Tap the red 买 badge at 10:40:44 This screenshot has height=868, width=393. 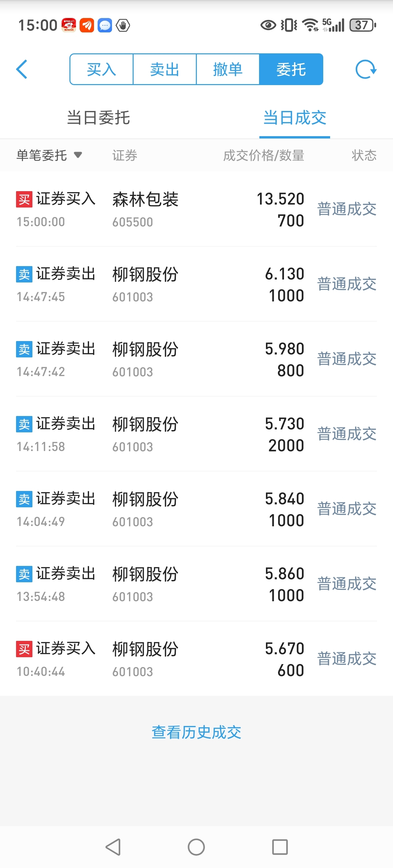[x=24, y=649]
